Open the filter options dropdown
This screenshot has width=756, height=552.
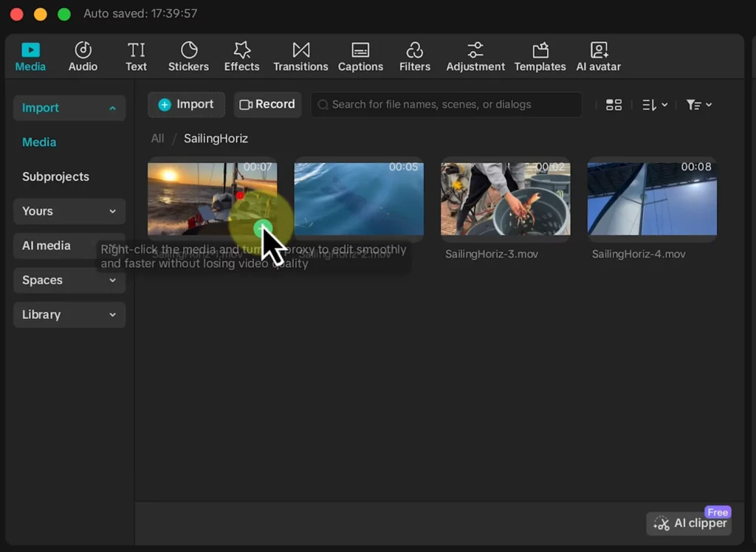(698, 105)
